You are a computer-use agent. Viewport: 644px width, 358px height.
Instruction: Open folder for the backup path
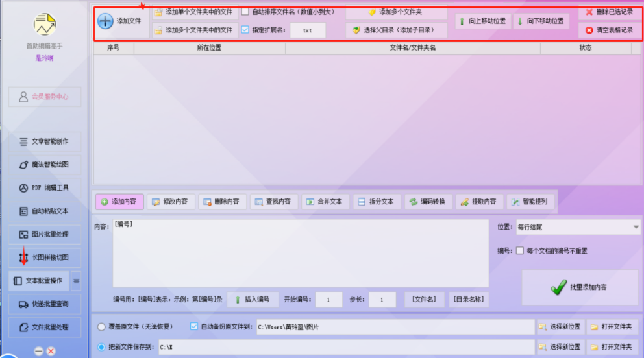click(x=612, y=327)
